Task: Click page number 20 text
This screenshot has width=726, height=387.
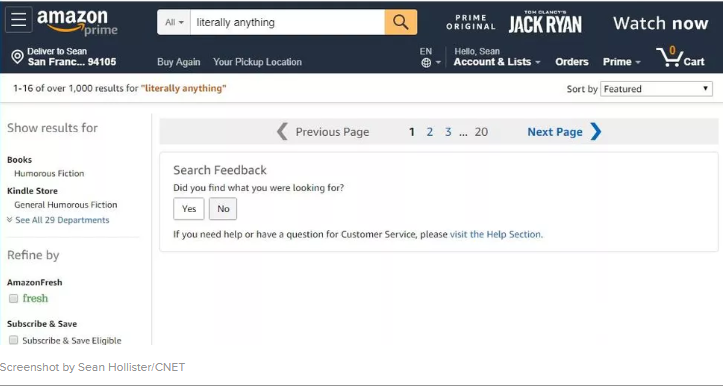Action: [x=481, y=132]
